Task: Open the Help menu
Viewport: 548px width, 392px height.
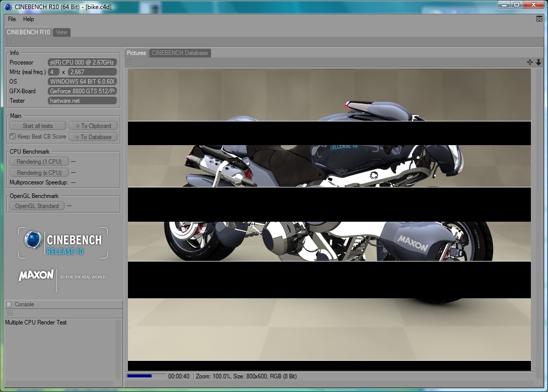Action: point(28,19)
